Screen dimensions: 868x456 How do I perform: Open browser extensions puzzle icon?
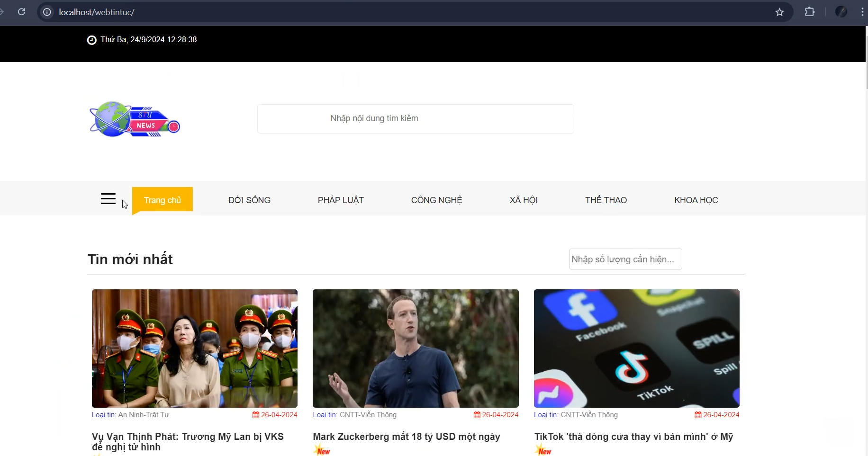[x=810, y=12]
